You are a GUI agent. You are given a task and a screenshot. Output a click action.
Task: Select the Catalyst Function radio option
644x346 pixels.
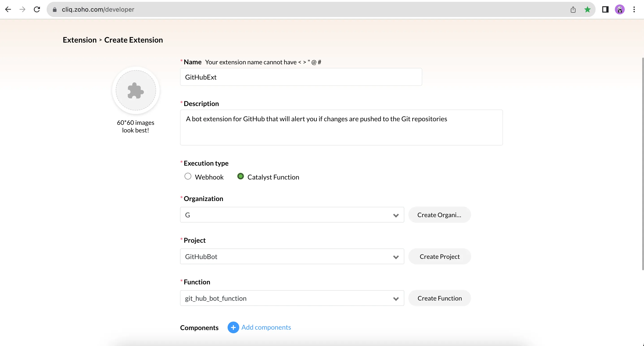(x=241, y=176)
